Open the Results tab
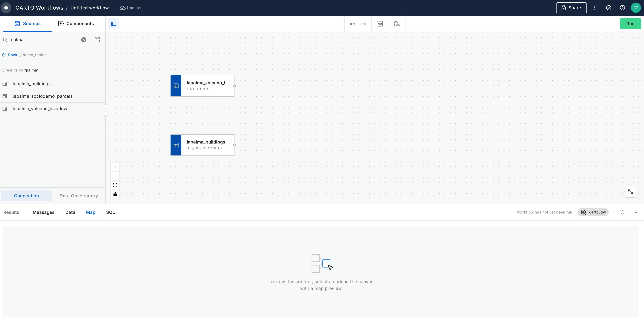Screen dimensions: 644x320 point(11,212)
